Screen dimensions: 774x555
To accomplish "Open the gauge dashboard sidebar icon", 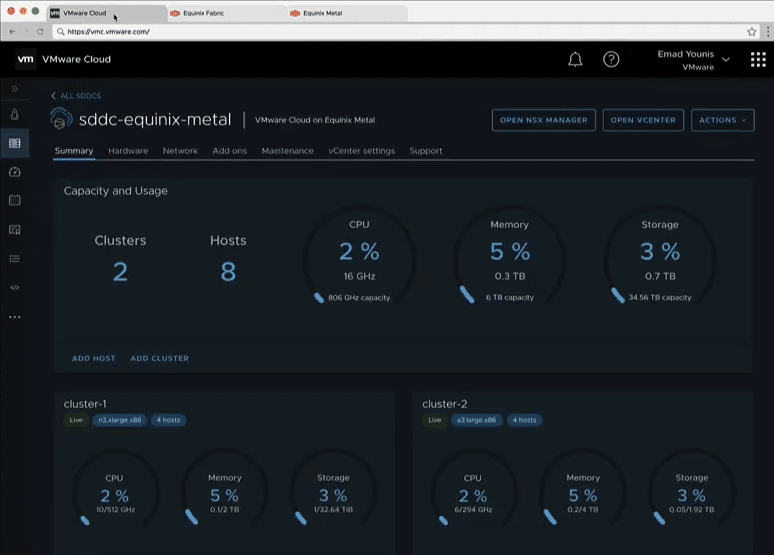I will tap(15, 172).
